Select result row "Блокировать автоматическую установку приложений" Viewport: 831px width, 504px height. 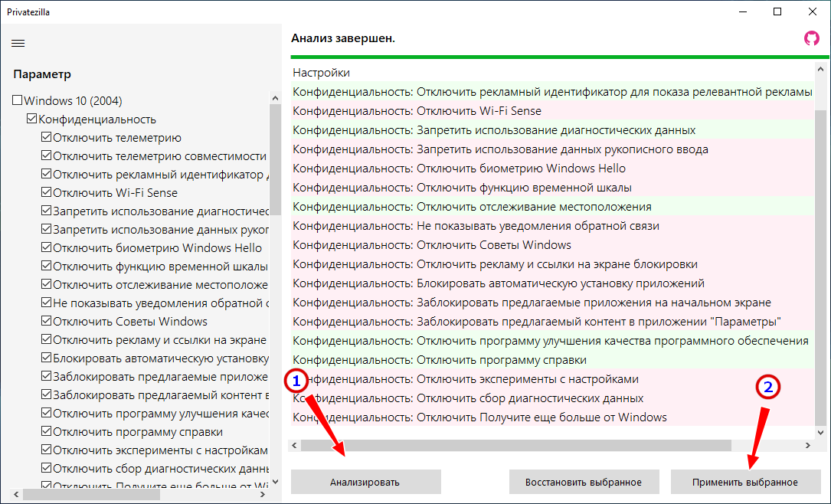click(552, 283)
